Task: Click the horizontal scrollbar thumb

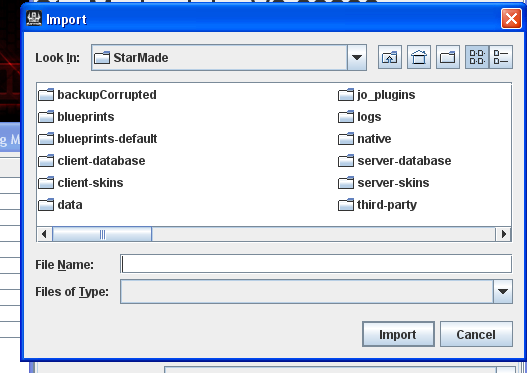Action: 102,234
